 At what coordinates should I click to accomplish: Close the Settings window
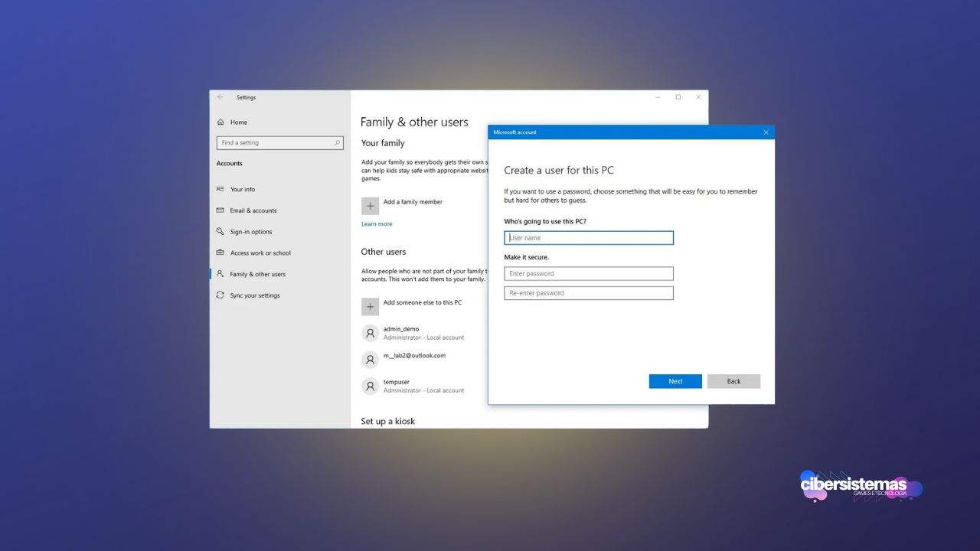(x=698, y=97)
